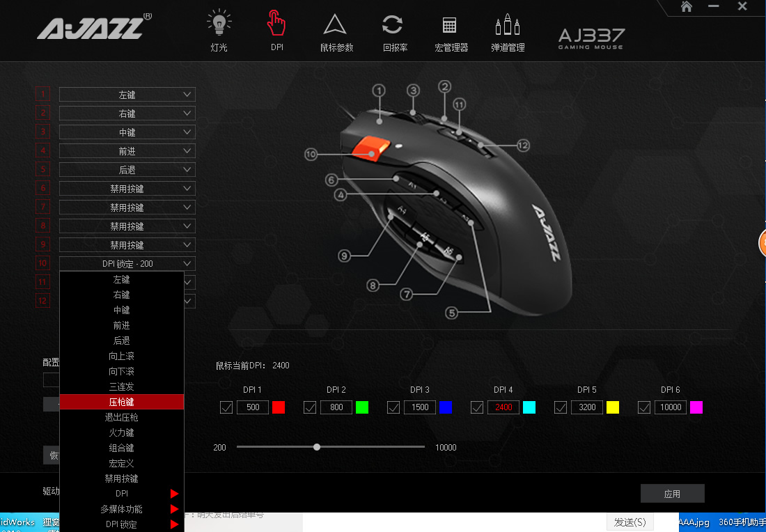766x532 pixels.
Task: Go to home via house icon
Action: coord(687,6)
